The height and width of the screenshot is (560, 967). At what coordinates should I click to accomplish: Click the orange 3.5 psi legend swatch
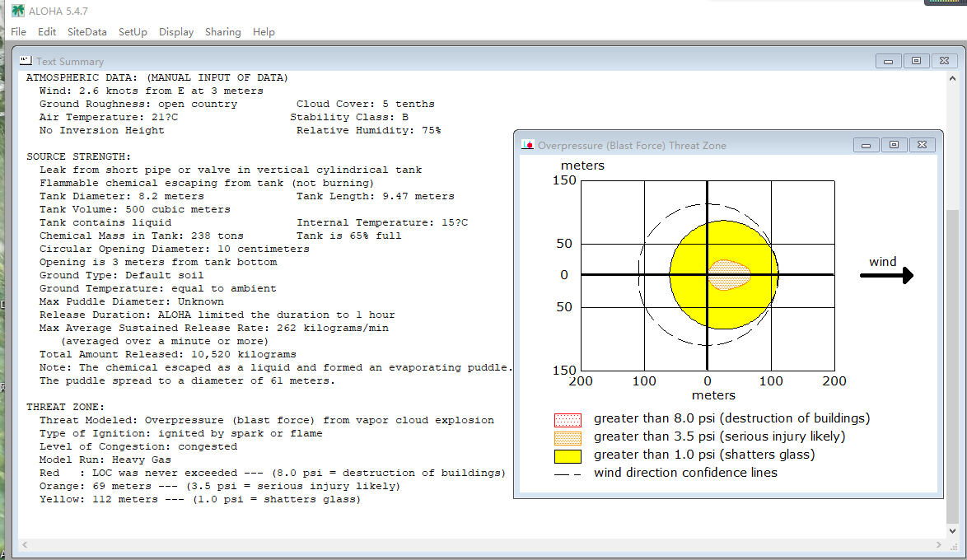coord(568,438)
